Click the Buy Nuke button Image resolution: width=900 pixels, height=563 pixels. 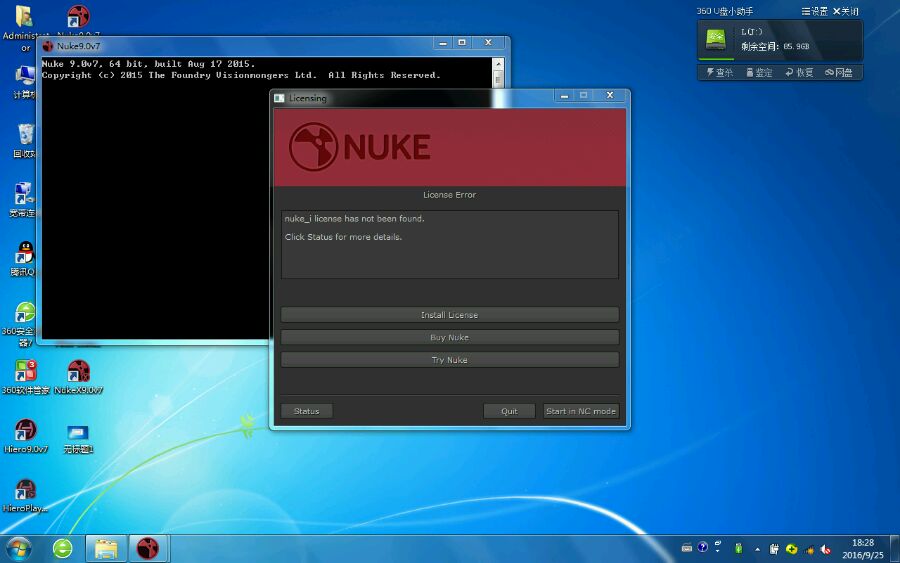coord(449,337)
